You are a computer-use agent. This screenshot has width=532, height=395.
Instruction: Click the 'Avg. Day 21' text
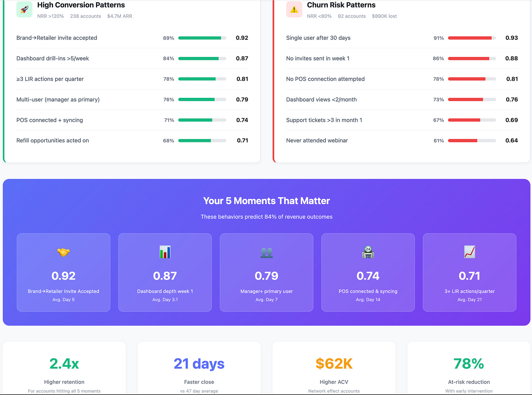(470, 300)
